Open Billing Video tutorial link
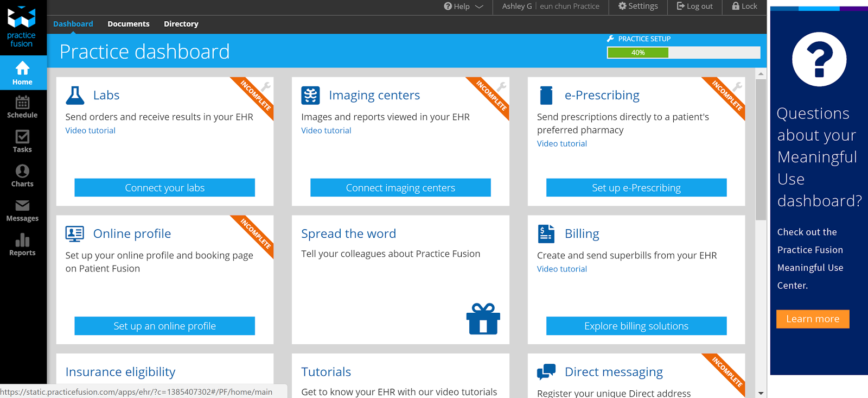Screen dimensions: 868x398 point(562,269)
